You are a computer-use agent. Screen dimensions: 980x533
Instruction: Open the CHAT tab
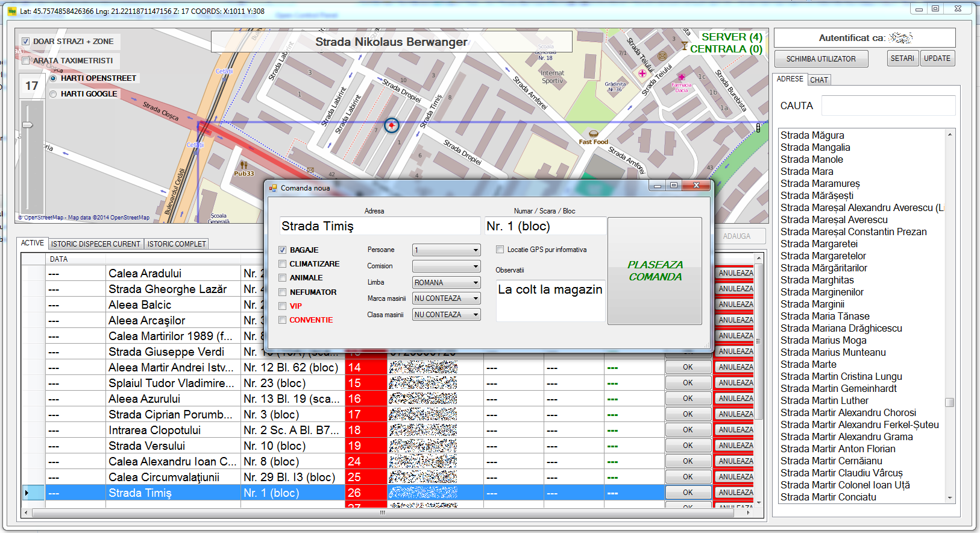coord(818,80)
